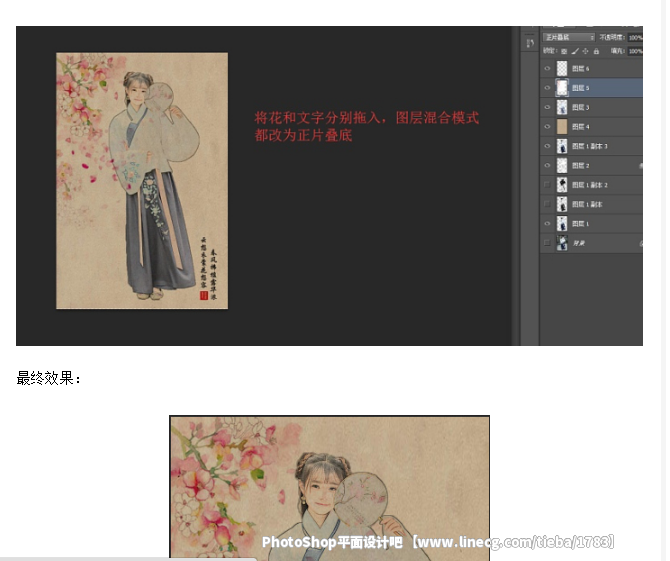Click layer name 背景
The width and height of the screenshot is (670, 561).
(579, 243)
